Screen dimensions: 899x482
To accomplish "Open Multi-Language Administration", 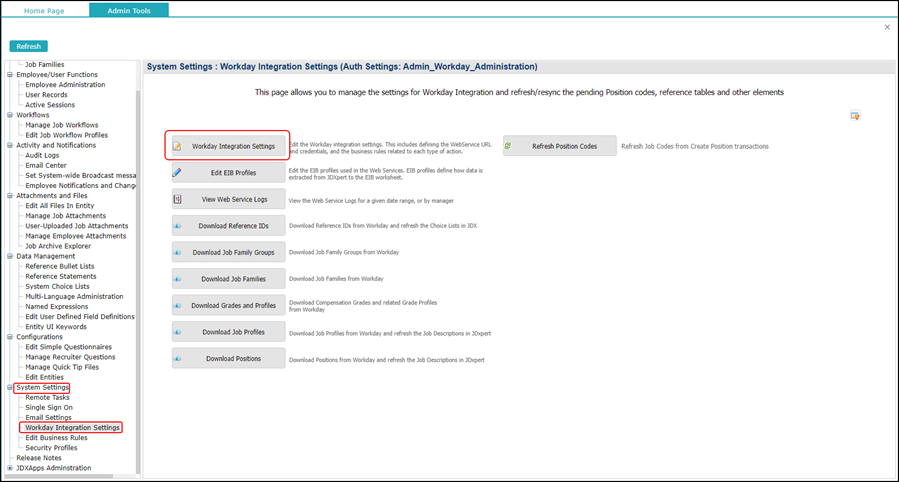I will [x=75, y=297].
